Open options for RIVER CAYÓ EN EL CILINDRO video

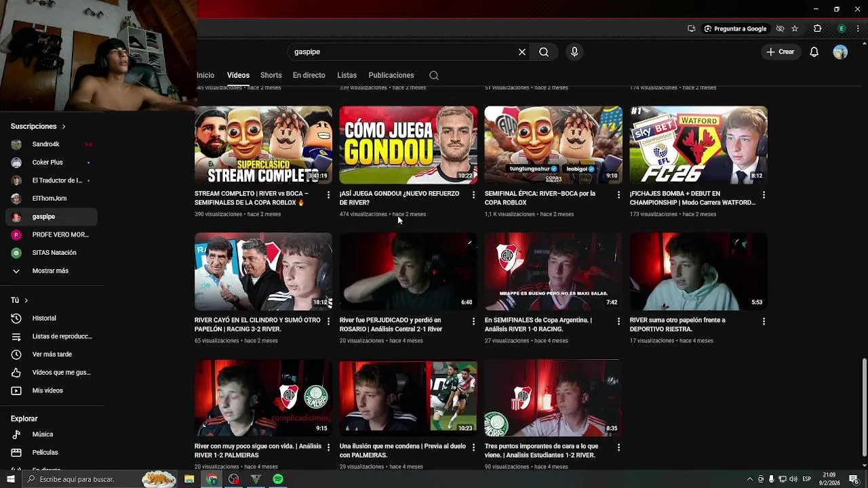click(x=328, y=322)
